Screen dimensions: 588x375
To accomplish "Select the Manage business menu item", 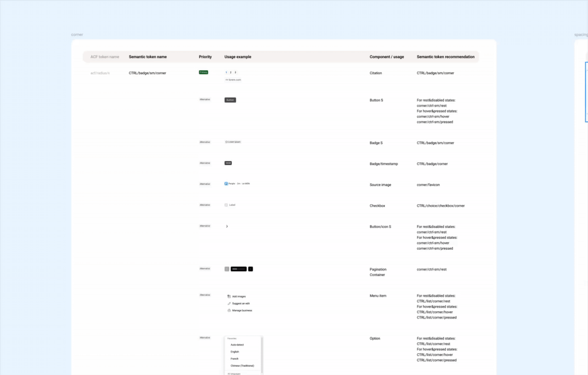I will (242, 310).
